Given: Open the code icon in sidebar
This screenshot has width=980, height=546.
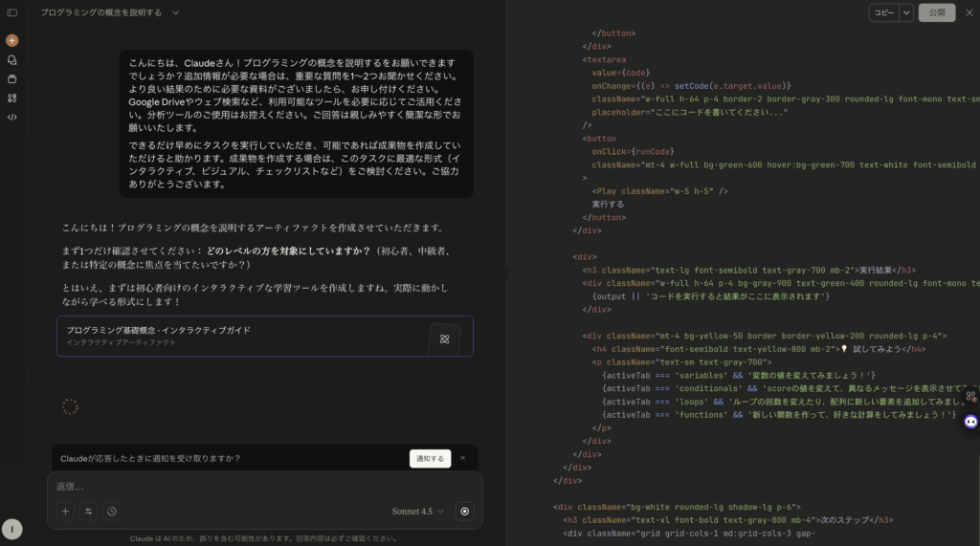Looking at the screenshot, I should click(12, 117).
